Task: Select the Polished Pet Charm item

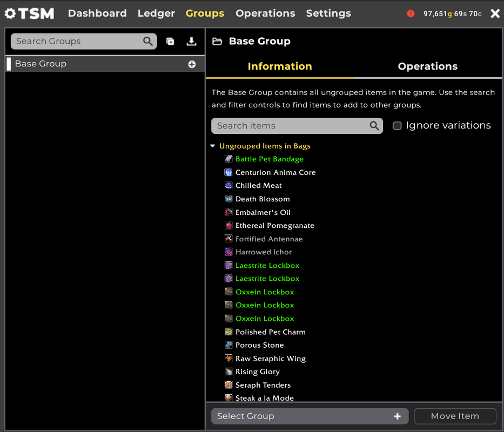Action: click(270, 332)
